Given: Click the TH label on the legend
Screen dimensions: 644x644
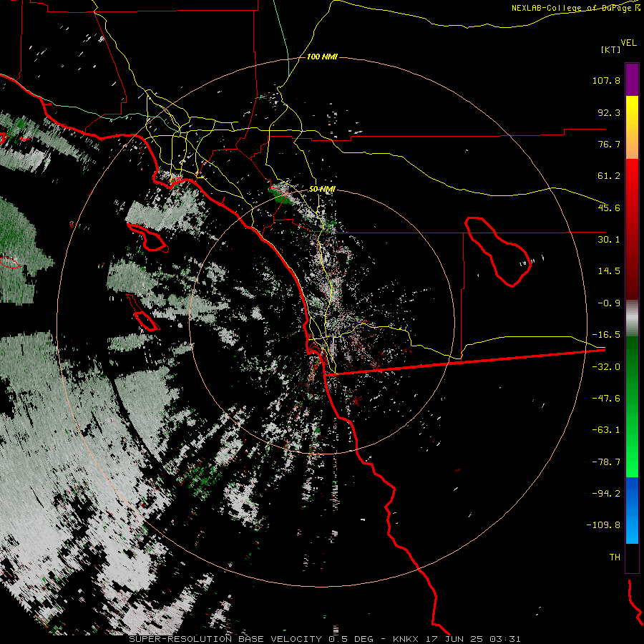Looking at the screenshot, I should [x=615, y=557].
